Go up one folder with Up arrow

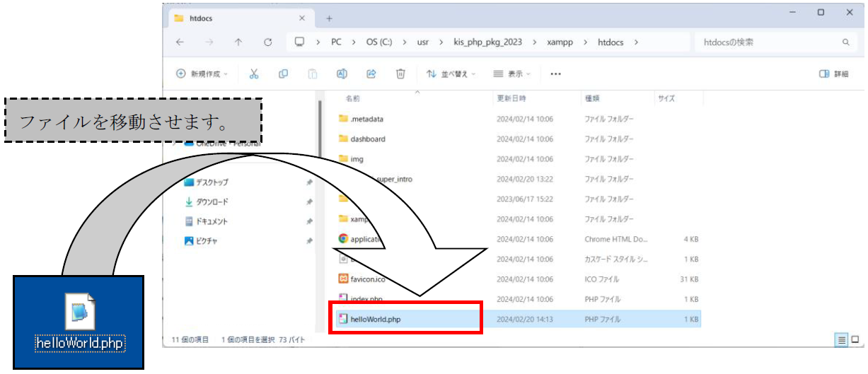238,42
